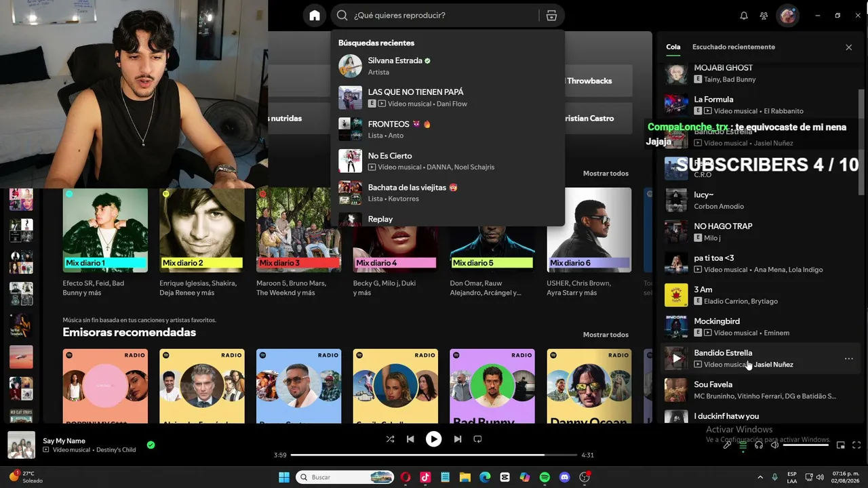Select Mockingbird in the queue
The width and height of the screenshot is (868, 488).
[759, 327]
